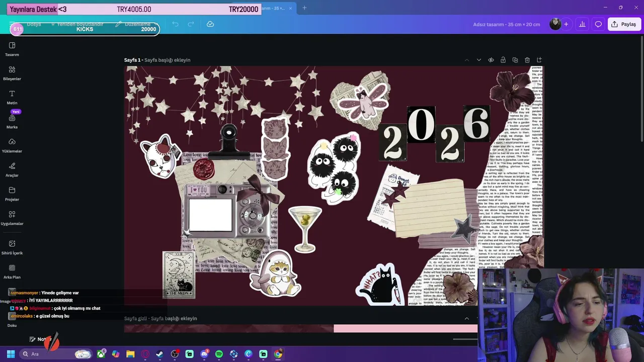644x362 pixels.
Task: Select the martini glass sticker
Action: (x=305, y=229)
